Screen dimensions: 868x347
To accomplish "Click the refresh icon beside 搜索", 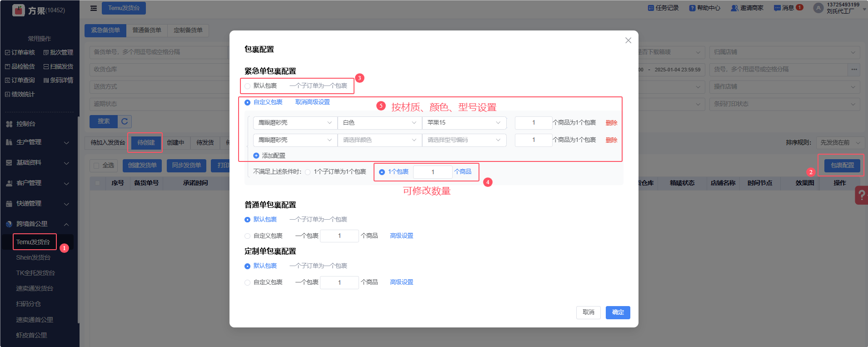I will pos(125,121).
